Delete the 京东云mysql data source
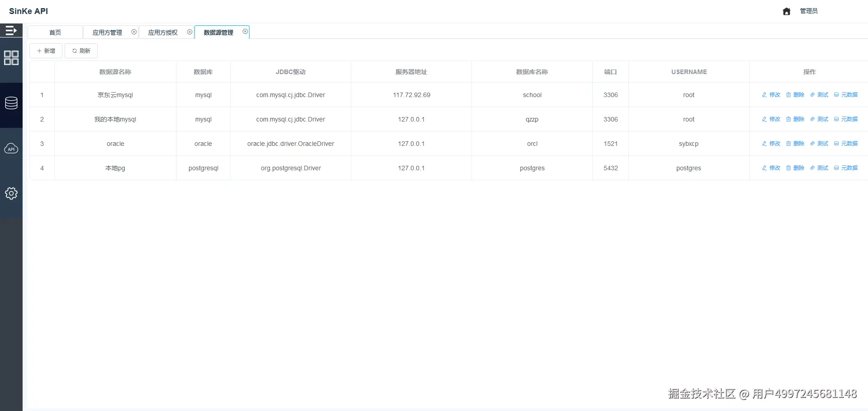This screenshot has height=411, width=868. pyautogui.click(x=795, y=95)
